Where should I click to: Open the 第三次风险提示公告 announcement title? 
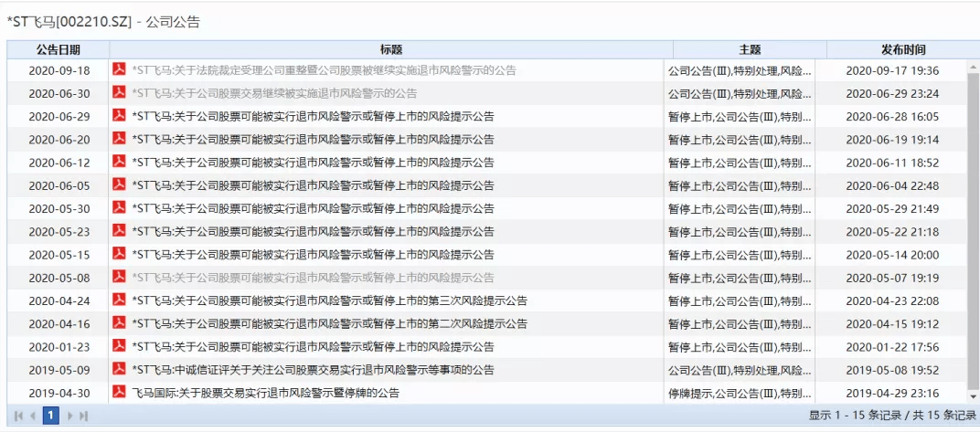point(329,301)
